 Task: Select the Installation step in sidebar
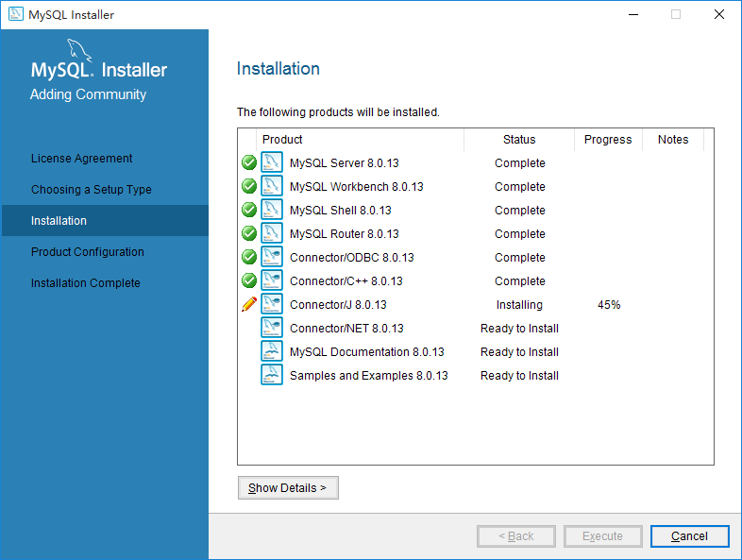click(105, 221)
